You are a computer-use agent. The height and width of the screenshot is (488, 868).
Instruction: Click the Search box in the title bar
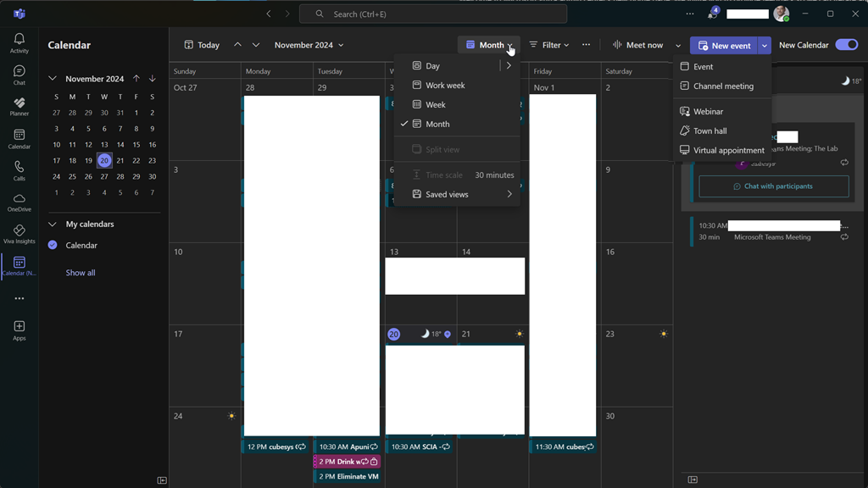(x=432, y=14)
